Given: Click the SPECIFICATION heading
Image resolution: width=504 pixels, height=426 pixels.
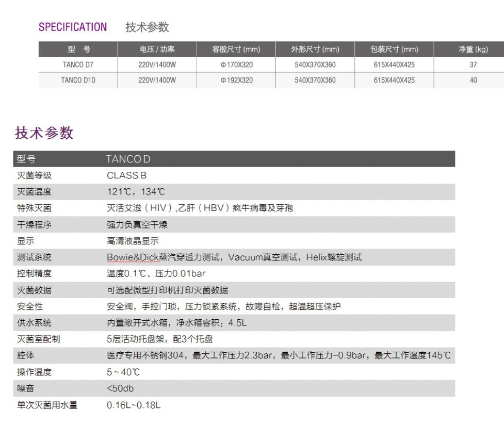Looking at the screenshot, I should coord(72,27).
